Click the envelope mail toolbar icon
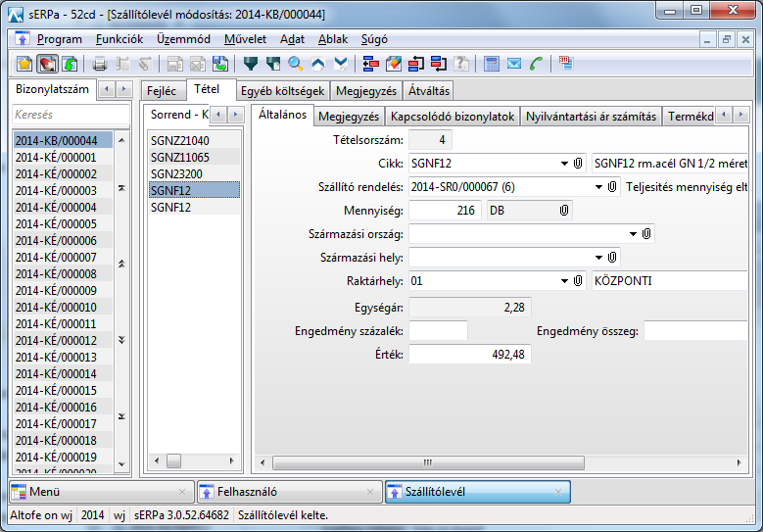This screenshot has width=763, height=532. tap(514, 64)
